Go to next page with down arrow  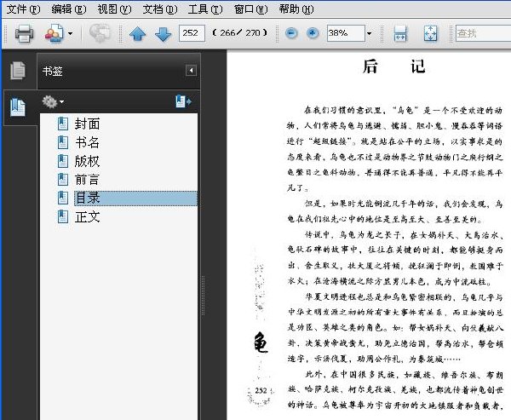(164, 33)
